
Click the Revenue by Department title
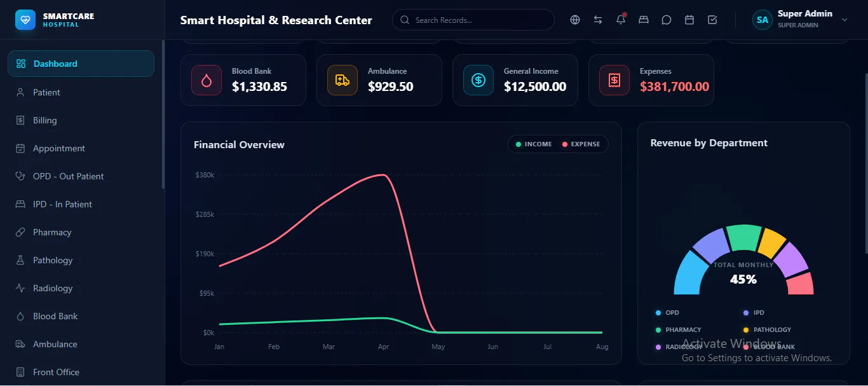click(709, 143)
